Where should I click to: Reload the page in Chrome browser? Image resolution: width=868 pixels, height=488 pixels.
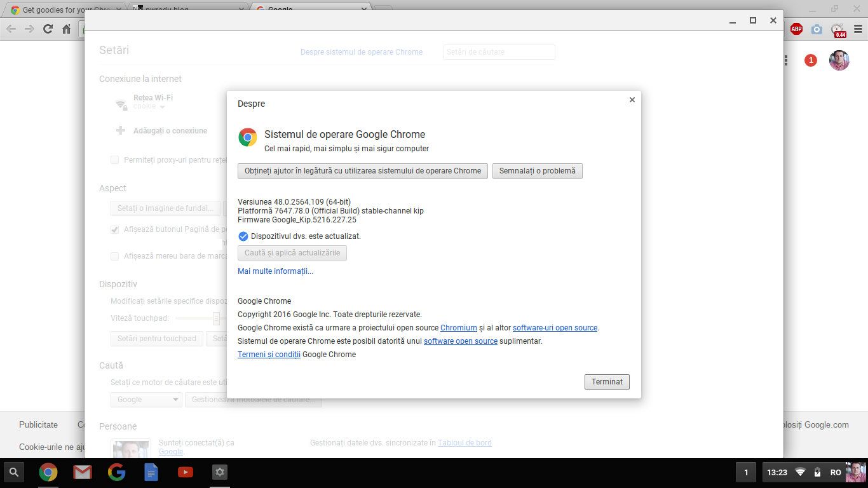click(x=48, y=29)
